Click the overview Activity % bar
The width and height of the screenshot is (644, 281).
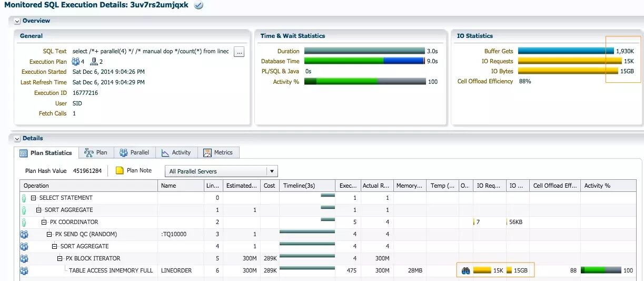365,82
